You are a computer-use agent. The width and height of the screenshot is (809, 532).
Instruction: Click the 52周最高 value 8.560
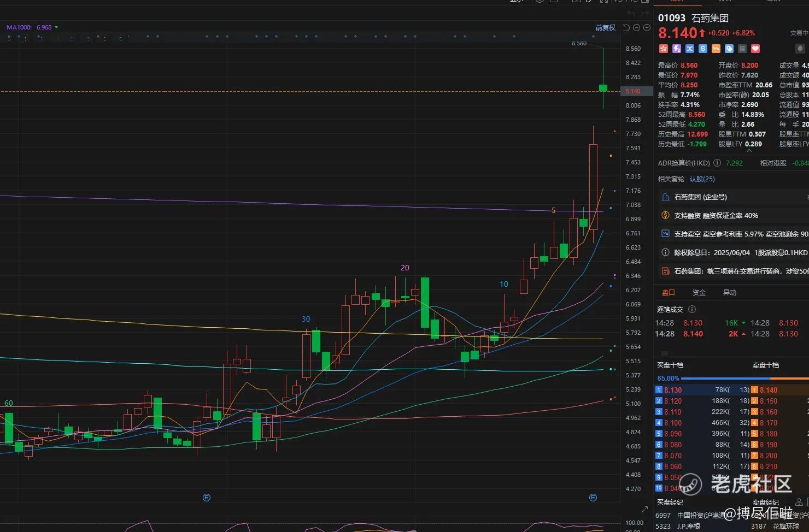click(696, 115)
